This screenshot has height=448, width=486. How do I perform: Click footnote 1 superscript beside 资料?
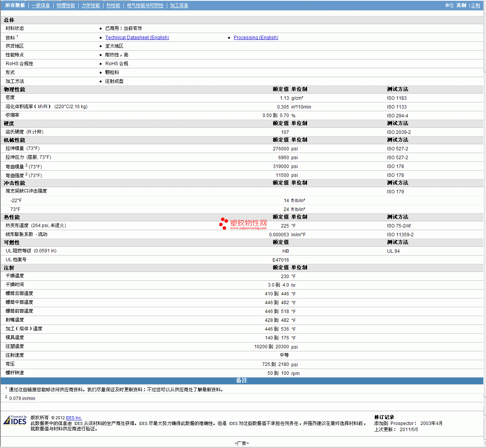(x=17, y=36)
